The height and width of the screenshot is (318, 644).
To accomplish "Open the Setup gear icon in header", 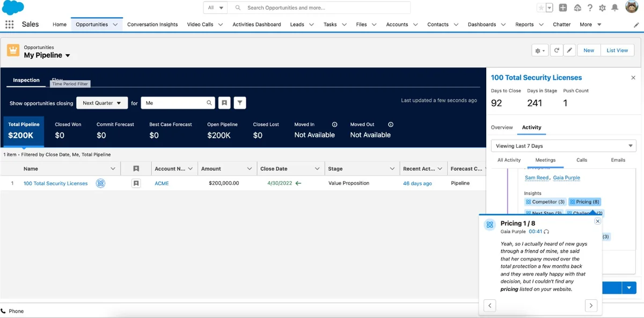I will point(602,8).
